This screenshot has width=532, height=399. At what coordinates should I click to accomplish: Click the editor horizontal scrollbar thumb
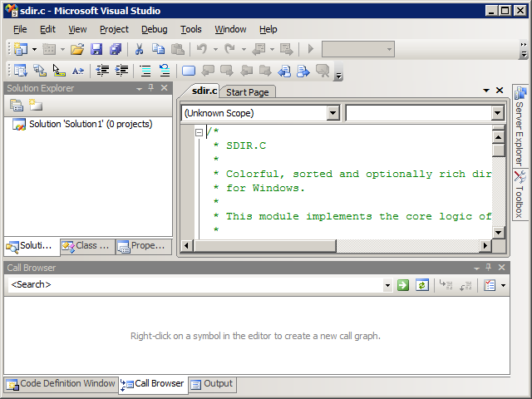[x=264, y=246]
